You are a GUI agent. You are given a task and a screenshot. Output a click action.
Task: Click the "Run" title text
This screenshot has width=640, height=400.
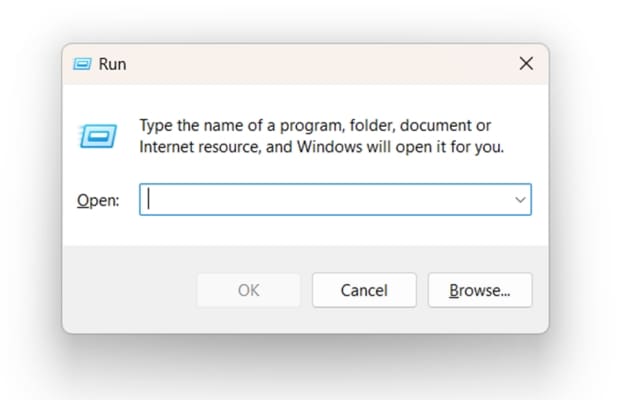(112, 64)
